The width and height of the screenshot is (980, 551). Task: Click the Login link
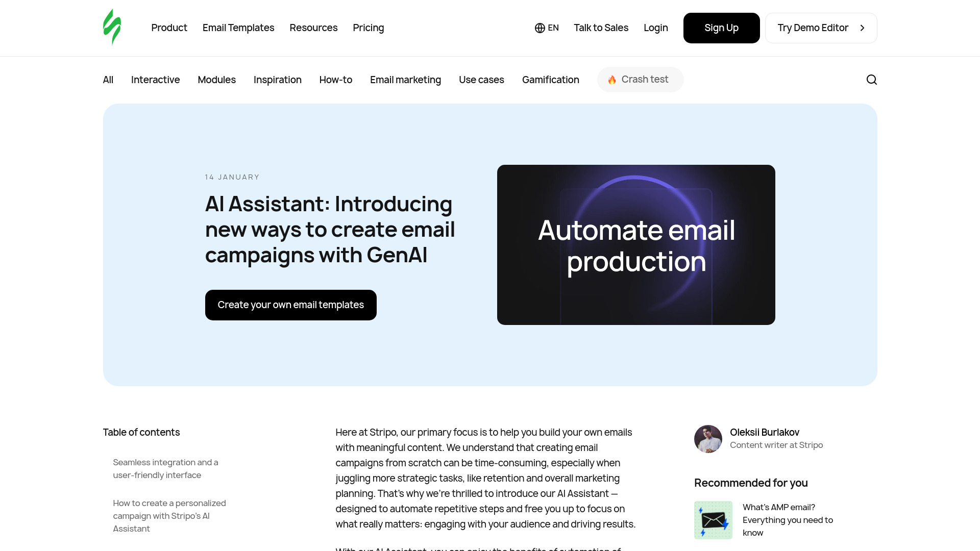655,28
